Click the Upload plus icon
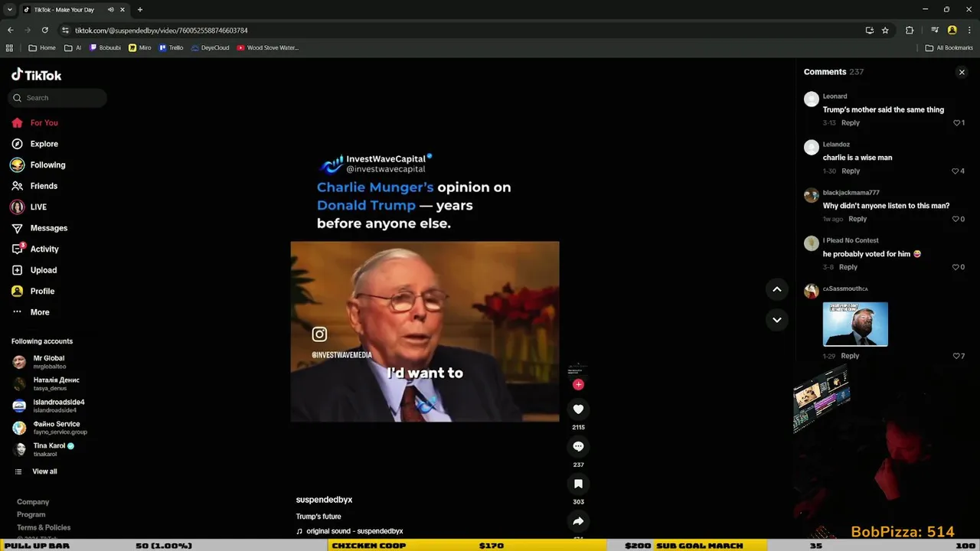Screen dimensions: 980x551 coord(17,270)
